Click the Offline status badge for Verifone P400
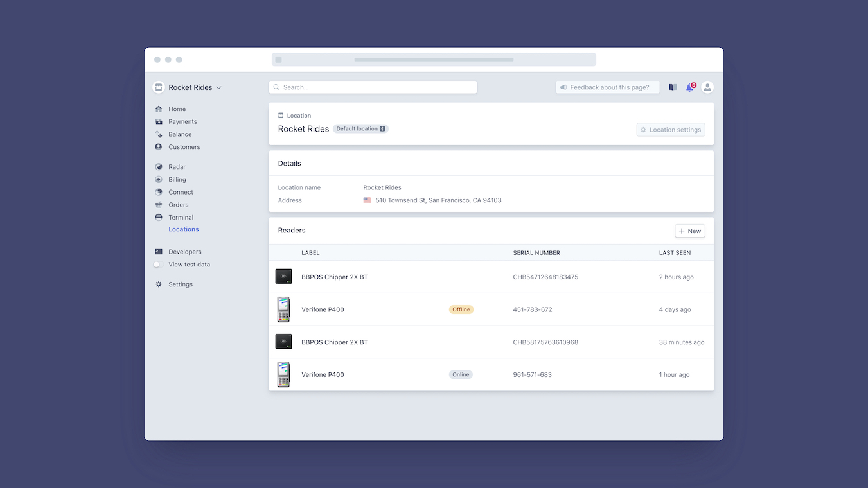This screenshot has height=488, width=868. pyautogui.click(x=461, y=309)
